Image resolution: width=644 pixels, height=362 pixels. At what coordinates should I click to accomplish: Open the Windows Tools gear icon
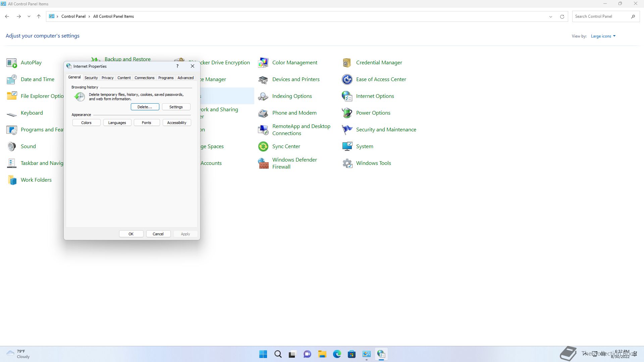pos(347,163)
